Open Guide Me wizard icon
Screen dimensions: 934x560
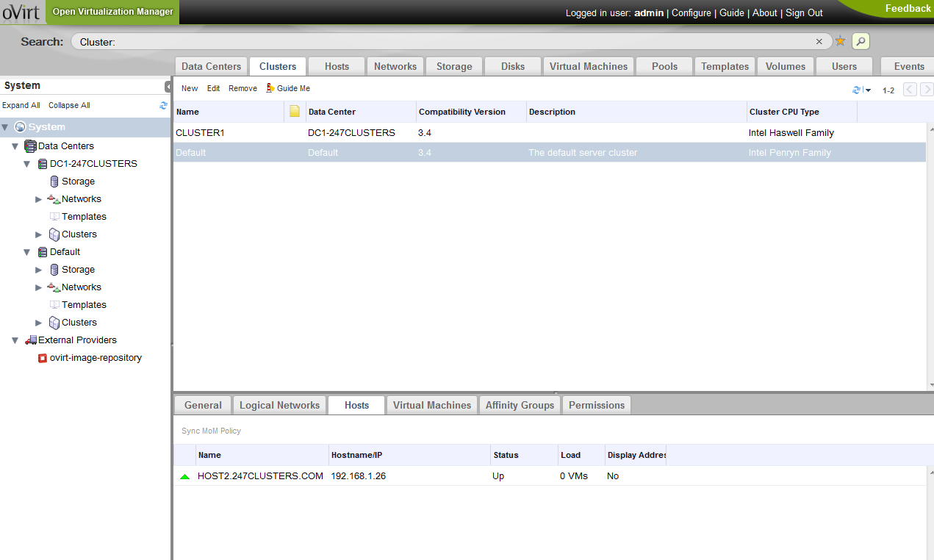tap(270, 88)
